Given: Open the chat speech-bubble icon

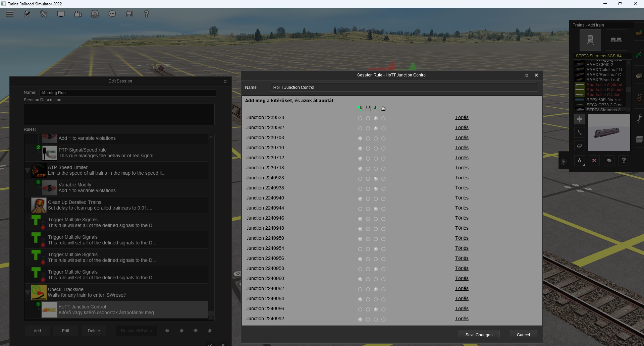Looking at the screenshot, I should click(112, 14).
